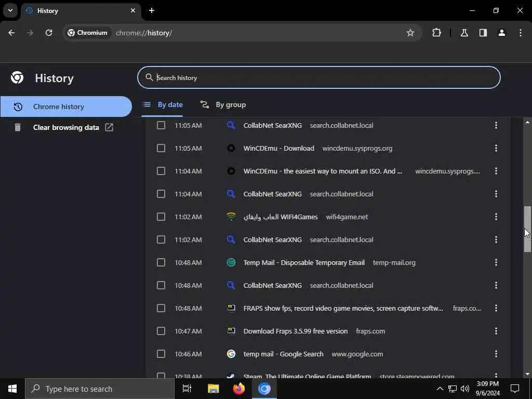Go back using the browser back arrow
Image resolution: width=532 pixels, height=399 pixels.
click(x=11, y=33)
